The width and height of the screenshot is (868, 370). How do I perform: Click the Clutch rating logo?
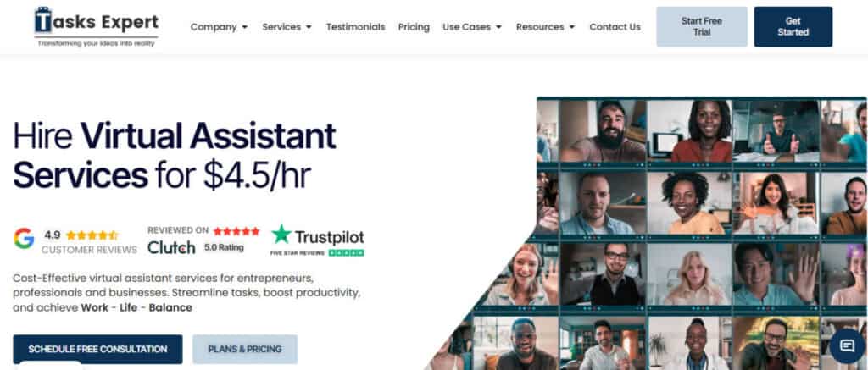pos(171,247)
